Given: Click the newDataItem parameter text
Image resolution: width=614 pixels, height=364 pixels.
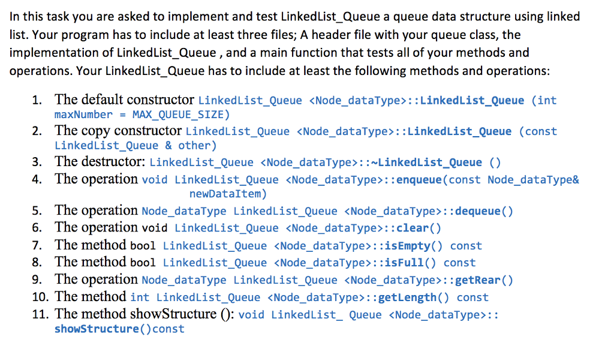Looking at the screenshot, I should [225, 194].
